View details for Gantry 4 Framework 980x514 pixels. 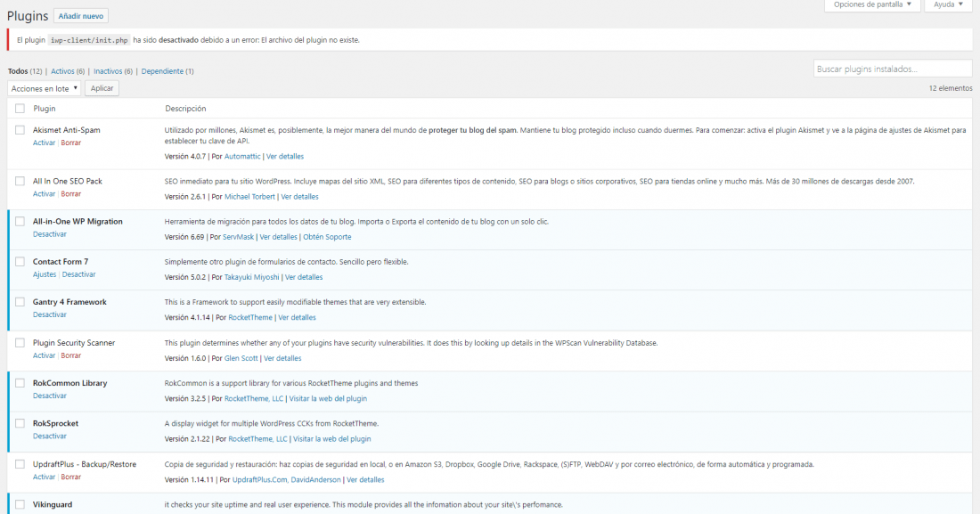(297, 318)
